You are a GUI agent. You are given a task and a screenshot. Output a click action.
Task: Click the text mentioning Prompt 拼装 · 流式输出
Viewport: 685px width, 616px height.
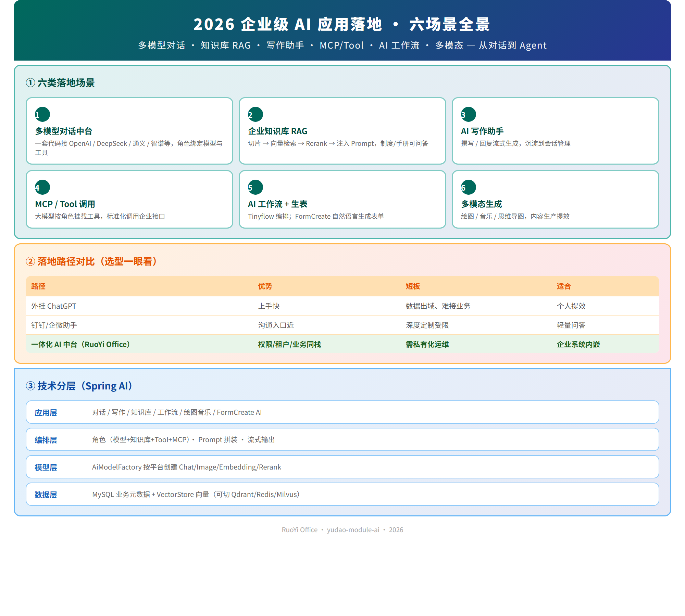pyautogui.click(x=183, y=440)
